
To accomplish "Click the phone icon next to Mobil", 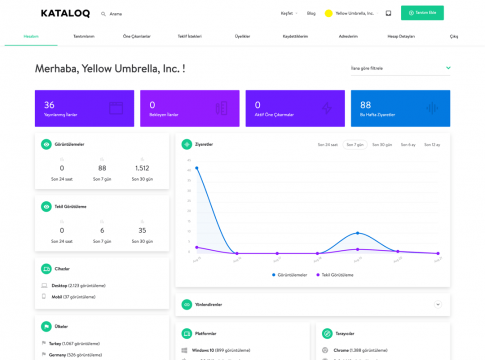I will pyautogui.click(x=44, y=296).
